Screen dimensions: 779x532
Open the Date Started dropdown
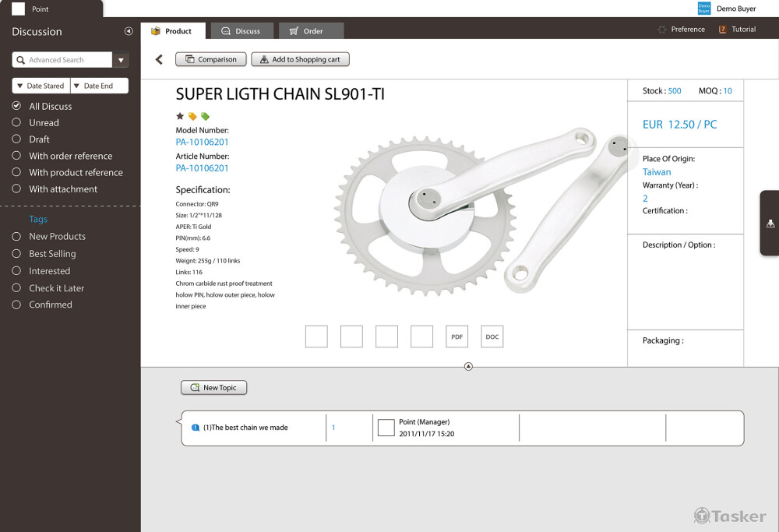click(41, 86)
